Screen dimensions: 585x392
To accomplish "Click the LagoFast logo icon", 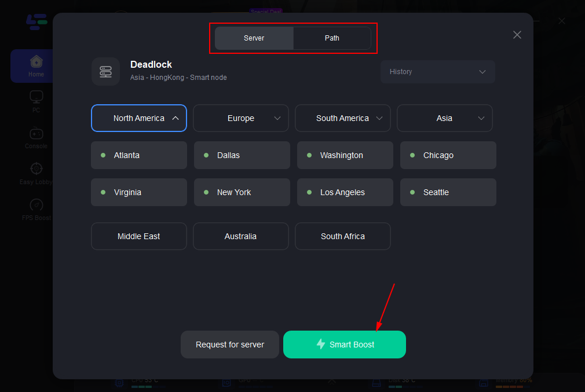I will 36,22.
